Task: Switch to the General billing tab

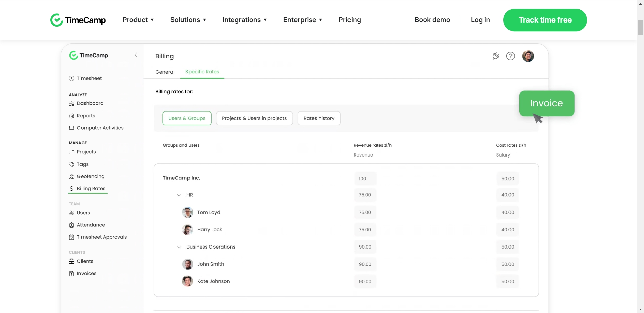Action: [x=165, y=72]
